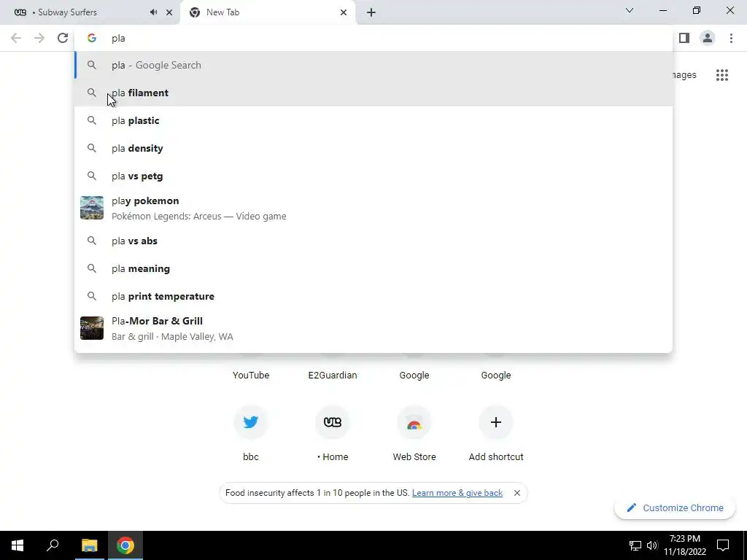Choose the 'pla vs petg' suggestion
747x560 pixels.
(x=373, y=176)
